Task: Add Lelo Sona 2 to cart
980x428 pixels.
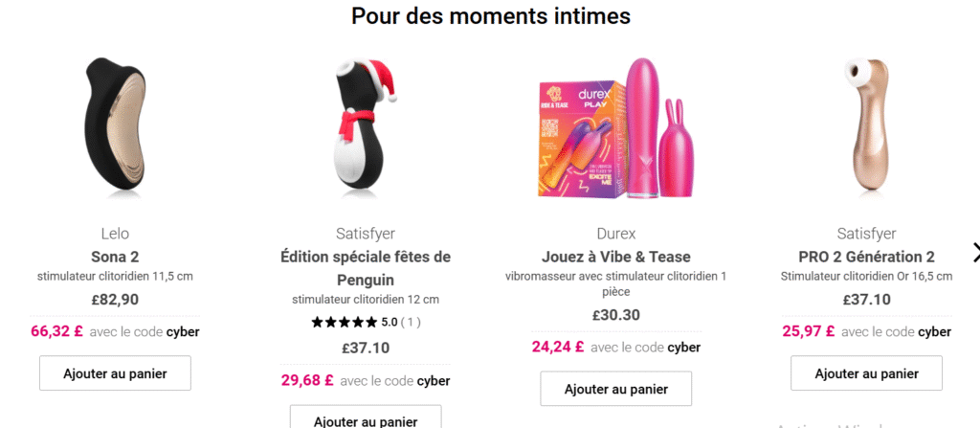Action: pyautogui.click(x=115, y=373)
